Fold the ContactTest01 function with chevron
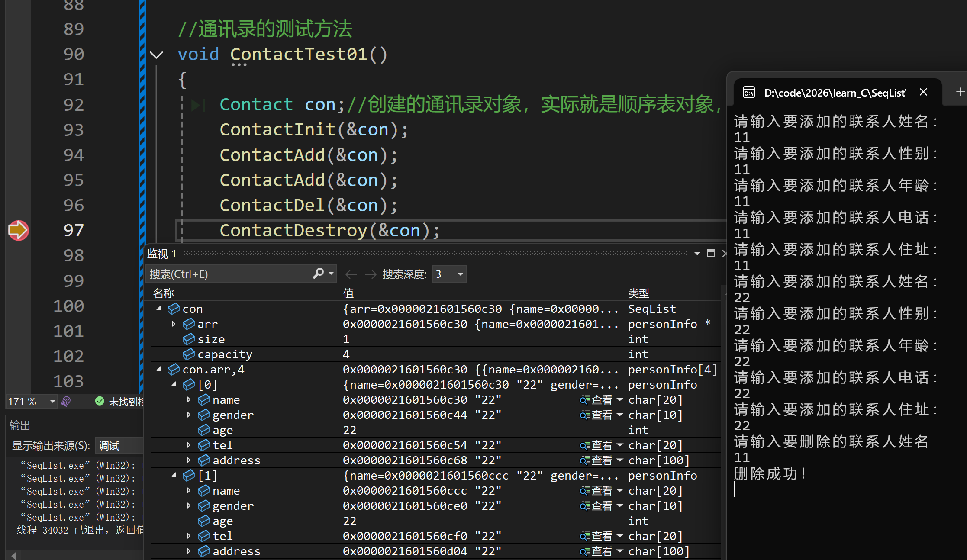Screen dimensions: 967x560 pyautogui.click(x=156, y=55)
